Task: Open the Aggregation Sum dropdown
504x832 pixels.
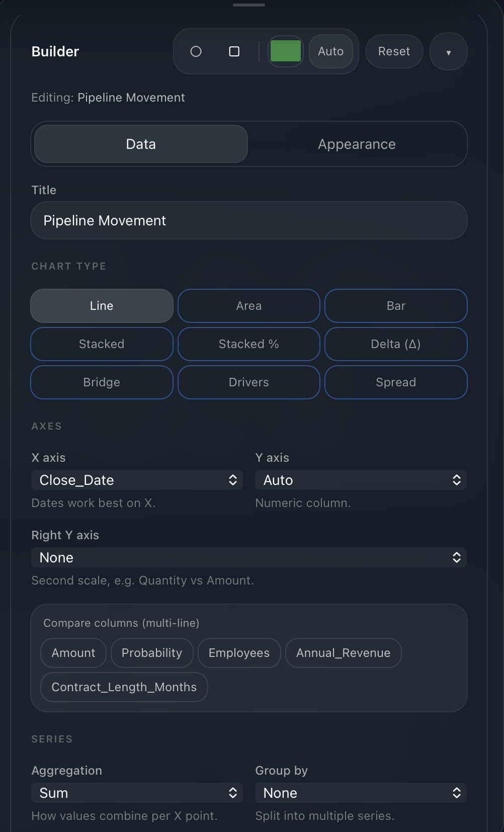Action: pyautogui.click(x=137, y=793)
